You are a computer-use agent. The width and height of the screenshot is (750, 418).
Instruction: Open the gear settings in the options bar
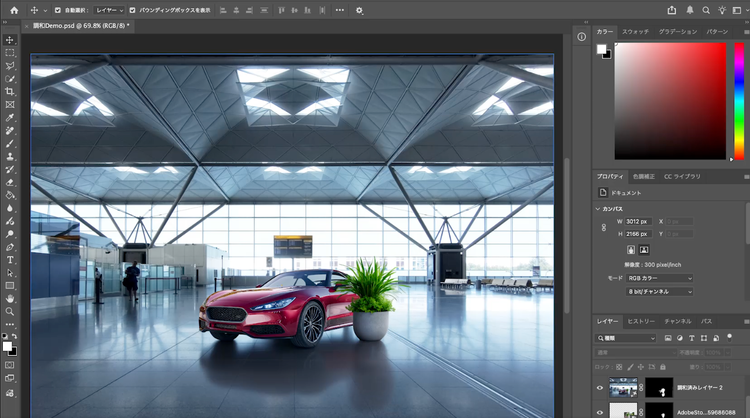pyautogui.click(x=360, y=10)
